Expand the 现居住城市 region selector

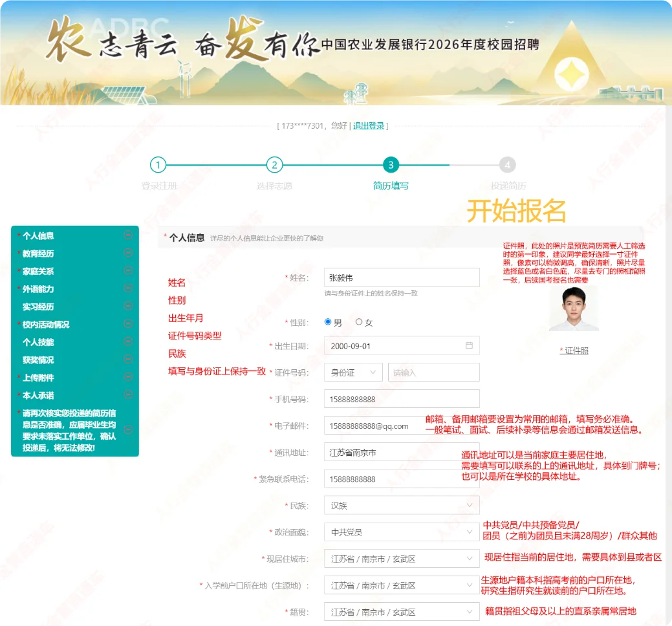(402, 559)
